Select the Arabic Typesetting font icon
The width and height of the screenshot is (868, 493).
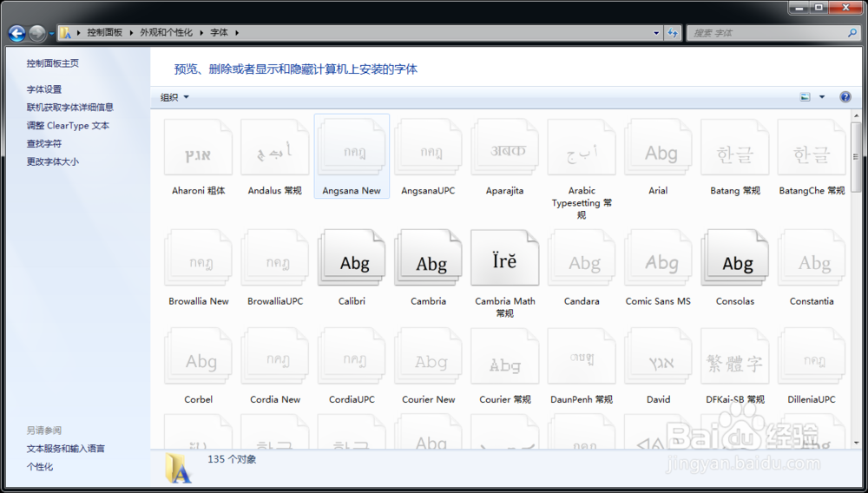582,148
